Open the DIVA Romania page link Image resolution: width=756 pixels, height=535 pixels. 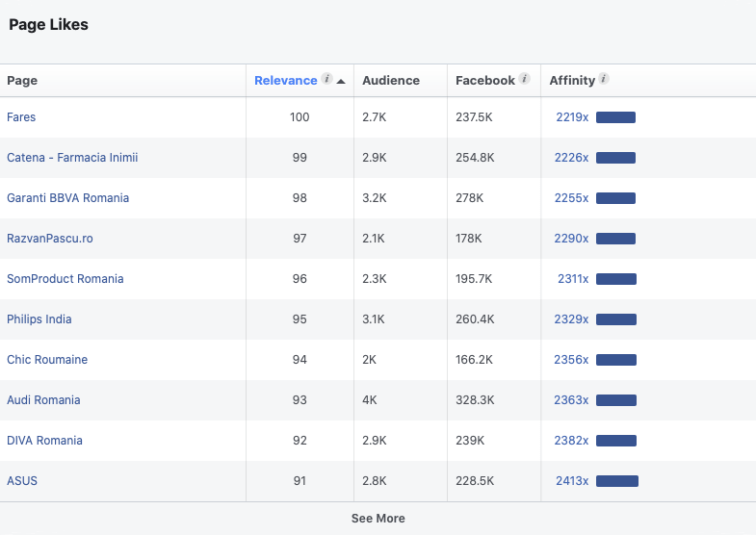point(44,441)
